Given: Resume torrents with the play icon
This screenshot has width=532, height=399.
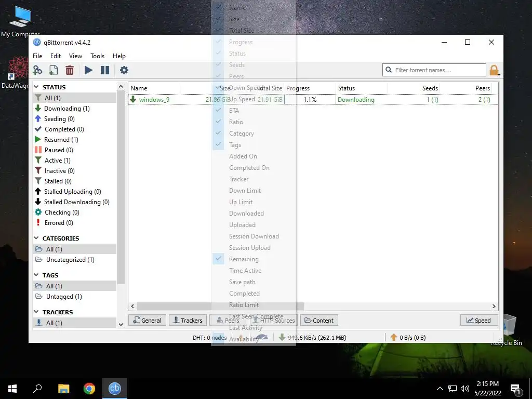Looking at the screenshot, I should coord(88,70).
